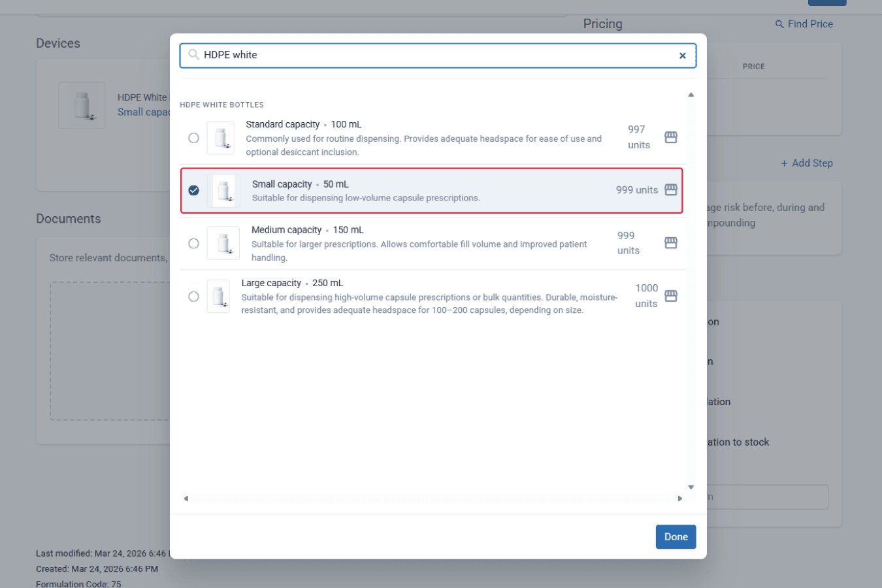Click the Find Price link
This screenshot has width=882, height=588.
[x=804, y=24]
